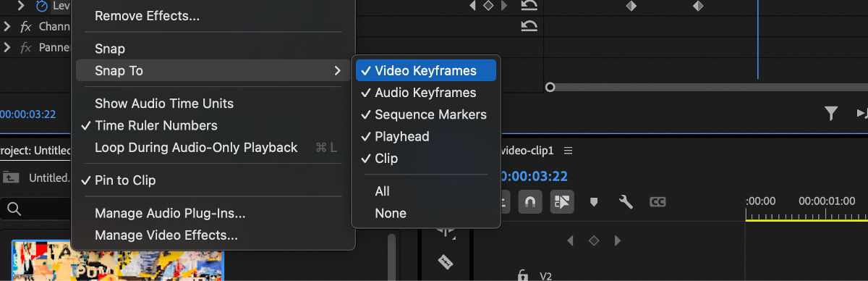Toggle Playhead snapping option
This screenshot has width=868, height=281.
[x=426, y=136]
